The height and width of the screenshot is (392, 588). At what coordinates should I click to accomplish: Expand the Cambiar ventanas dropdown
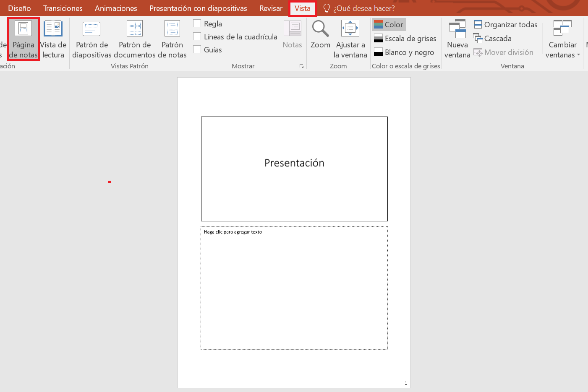click(x=562, y=39)
